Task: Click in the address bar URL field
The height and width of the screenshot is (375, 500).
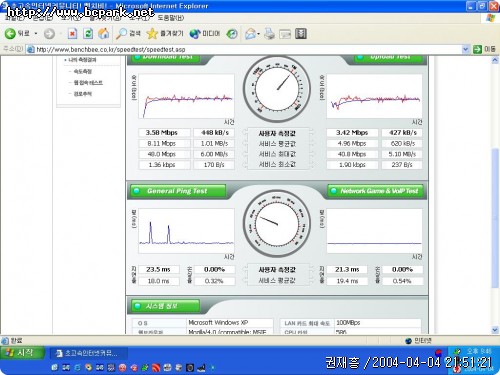Action: [248, 49]
